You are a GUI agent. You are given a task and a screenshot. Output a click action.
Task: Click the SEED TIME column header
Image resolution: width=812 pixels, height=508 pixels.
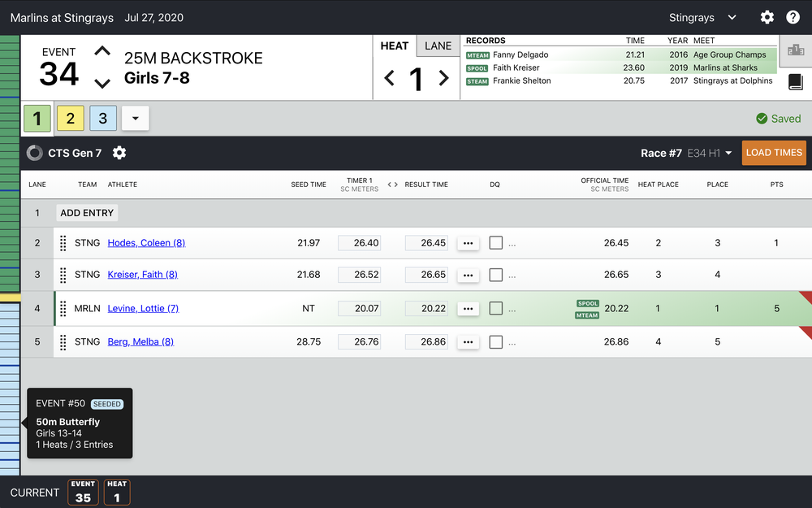[308, 185]
